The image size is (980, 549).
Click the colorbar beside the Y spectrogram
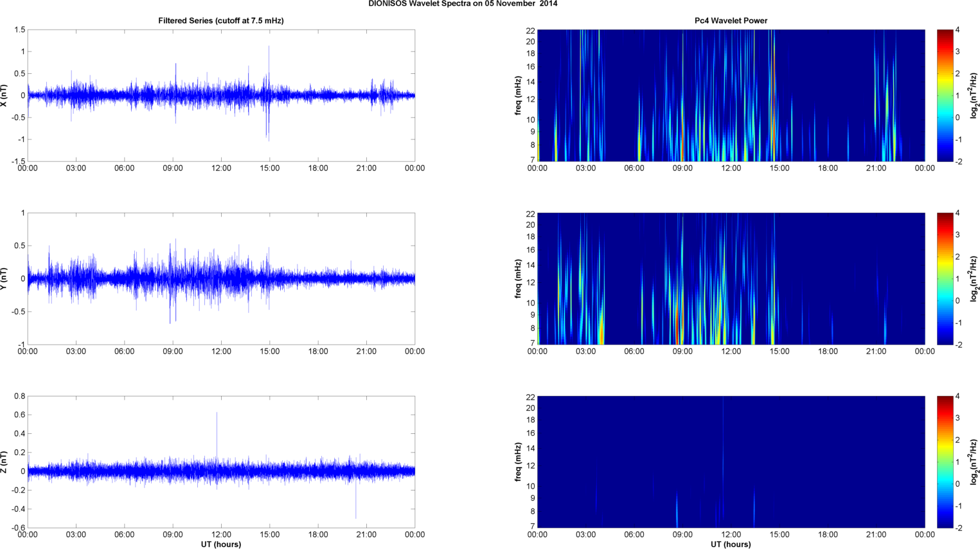tap(945, 279)
